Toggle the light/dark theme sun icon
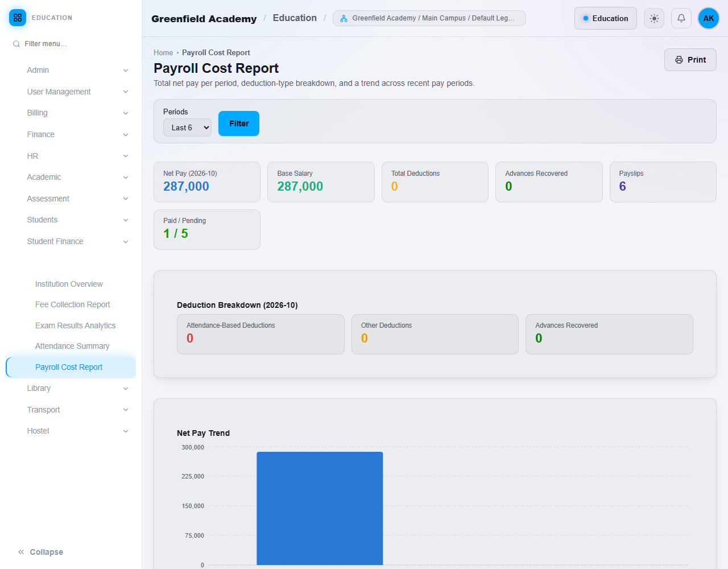The image size is (728, 569). (654, 18)
